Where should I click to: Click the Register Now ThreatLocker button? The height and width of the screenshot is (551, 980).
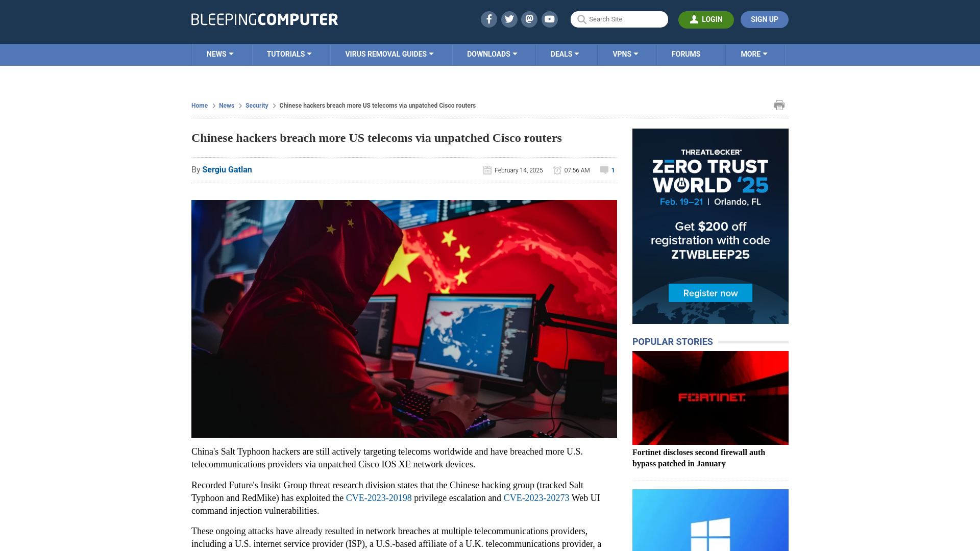click(710, 293)
